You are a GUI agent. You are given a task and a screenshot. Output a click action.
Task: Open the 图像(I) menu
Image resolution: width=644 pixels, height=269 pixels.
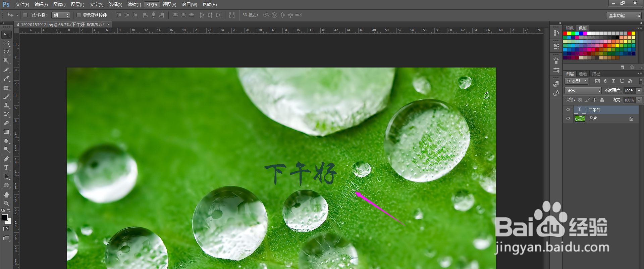pos(59,5)
